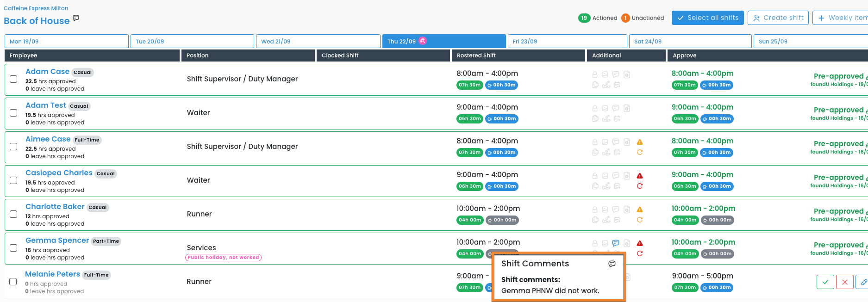Click the lock icon on Adam Case's row
Image resolution: width=868 pixels, height=302 pixels.
pos(595,74)
